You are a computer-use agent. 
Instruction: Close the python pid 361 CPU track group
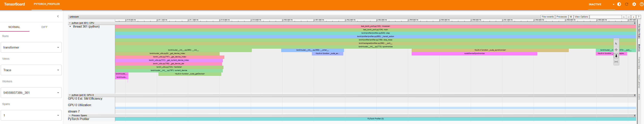click(635, 23)
